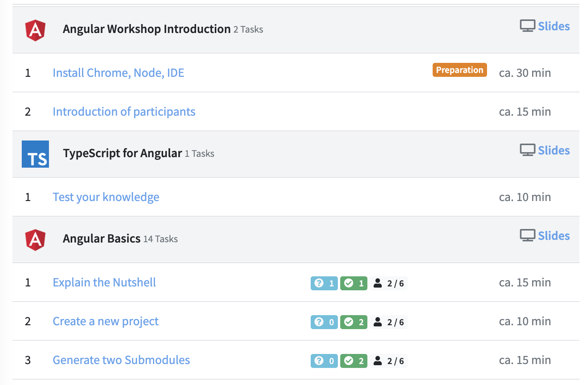Click the question badge showing 0 on Create a new project

(324, 322)
